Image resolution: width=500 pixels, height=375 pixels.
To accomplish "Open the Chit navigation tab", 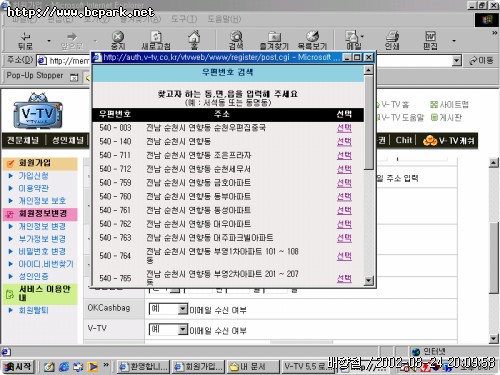I will (x=404, y=140).
